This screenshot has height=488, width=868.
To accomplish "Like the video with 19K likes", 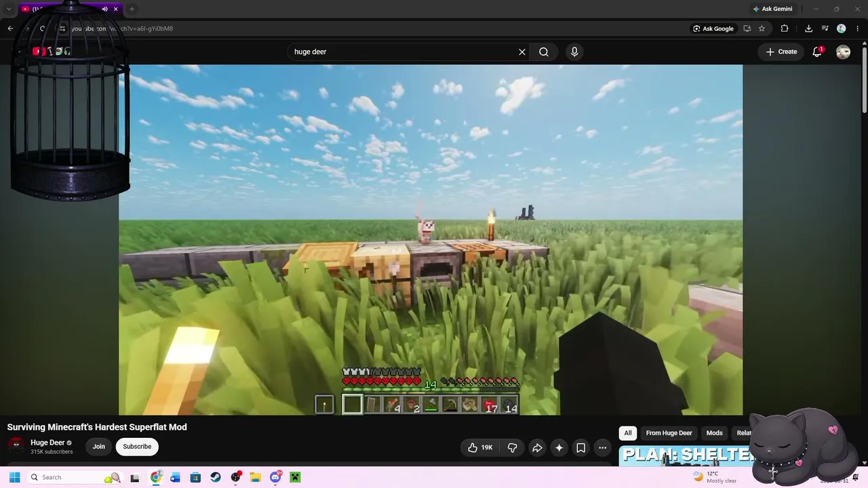I will [480, 447].
